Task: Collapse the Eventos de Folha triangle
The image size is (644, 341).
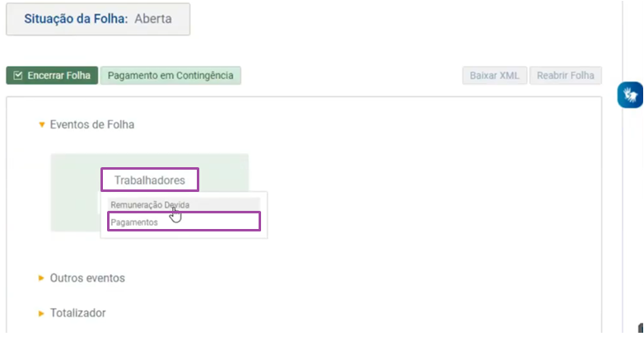Action: (x=41, y=124)
